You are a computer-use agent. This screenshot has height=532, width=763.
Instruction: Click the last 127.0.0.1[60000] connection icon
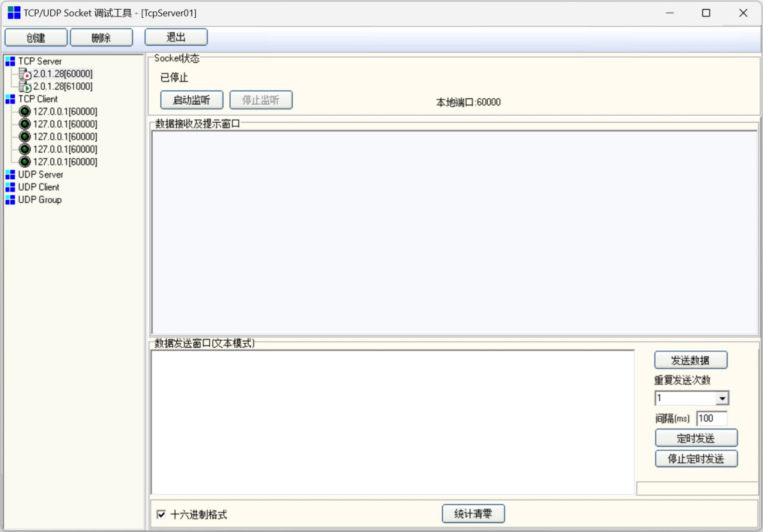point(23,162)
